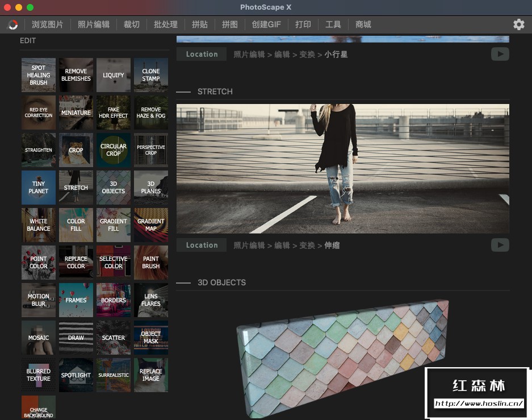Go to the 批处理 tab
The image size is (532, 420).
point(166,24)
